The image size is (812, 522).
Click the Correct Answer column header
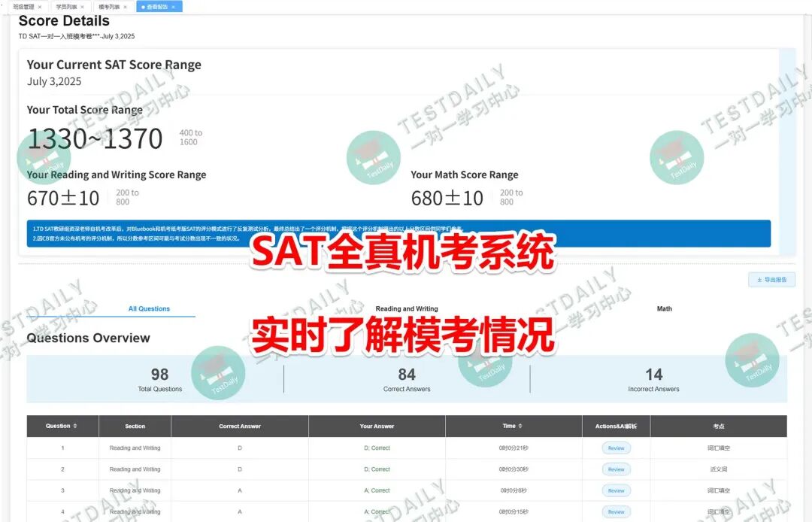240,426
